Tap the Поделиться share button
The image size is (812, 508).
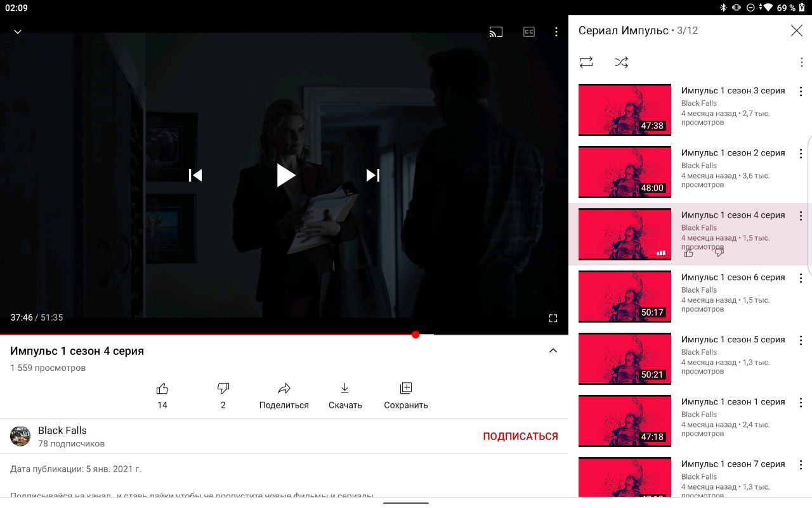(284, 396)
